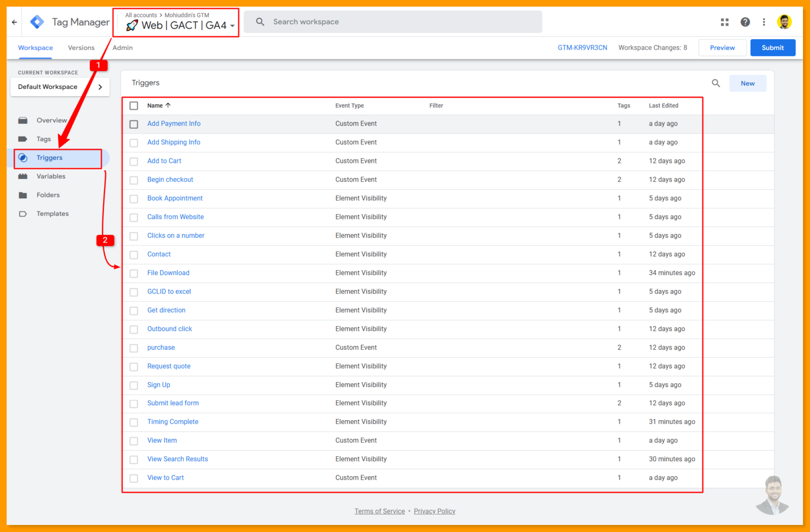The width and height of the screenshot is (810, 532).
Task: Click the help question mark icon
Action: coord(745,22)
